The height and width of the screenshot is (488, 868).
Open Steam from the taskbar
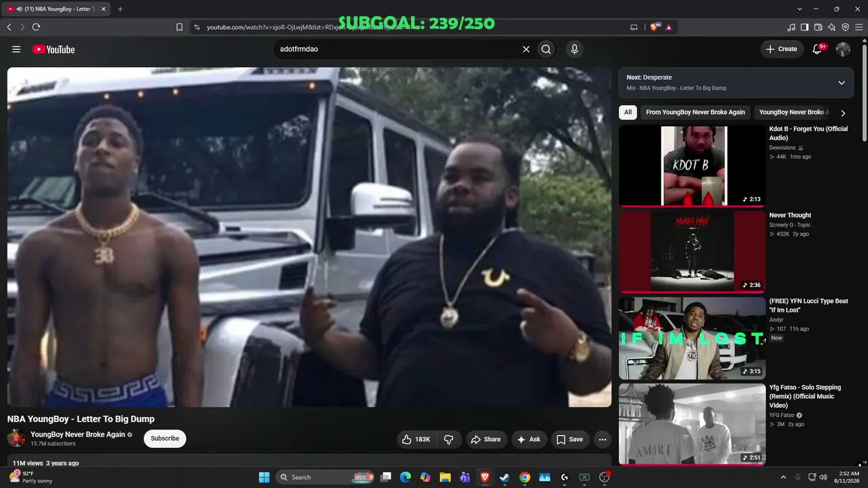pos(505,477)
